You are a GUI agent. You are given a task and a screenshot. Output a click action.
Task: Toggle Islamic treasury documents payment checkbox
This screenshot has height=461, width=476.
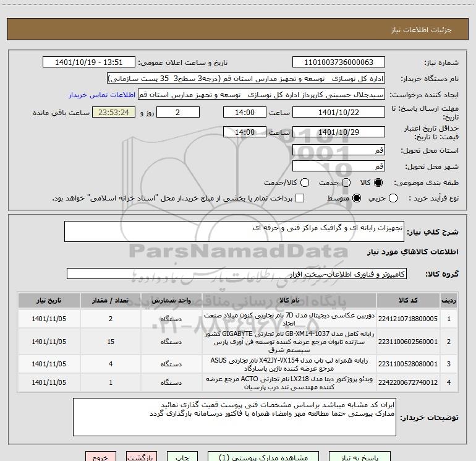(300, 198)
